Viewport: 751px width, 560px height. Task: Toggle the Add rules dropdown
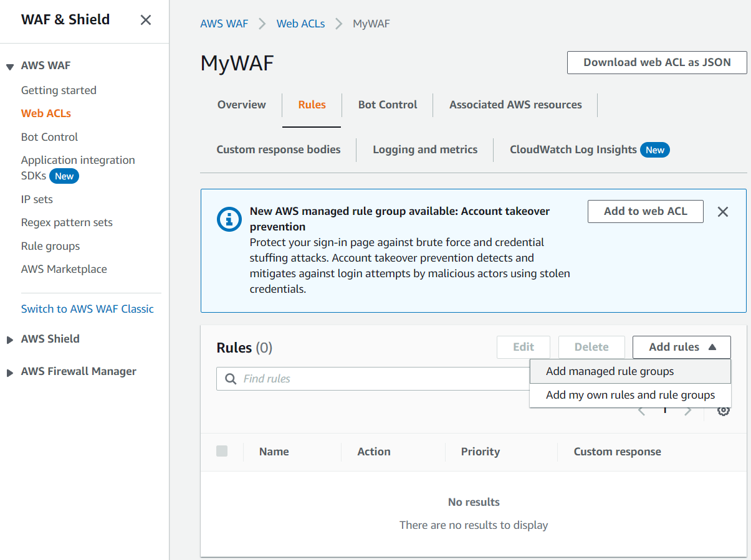(x=682, y=347)
